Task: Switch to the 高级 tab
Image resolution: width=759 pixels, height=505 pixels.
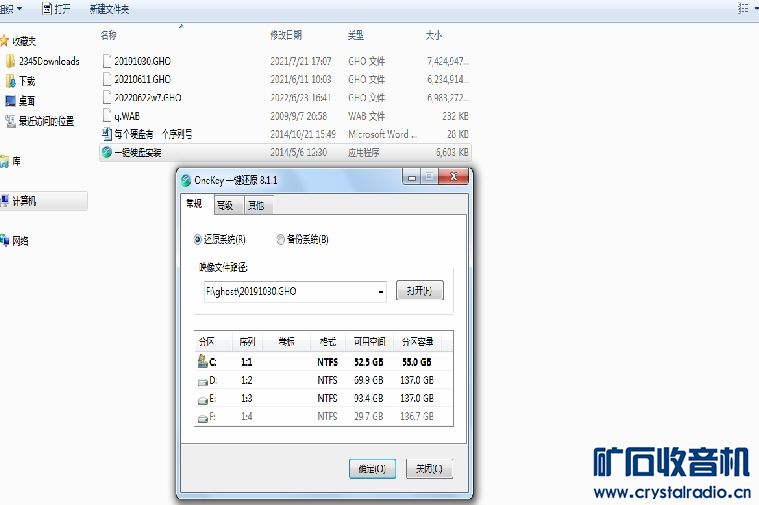Action: pyautogui.click(x=228, y=205)
